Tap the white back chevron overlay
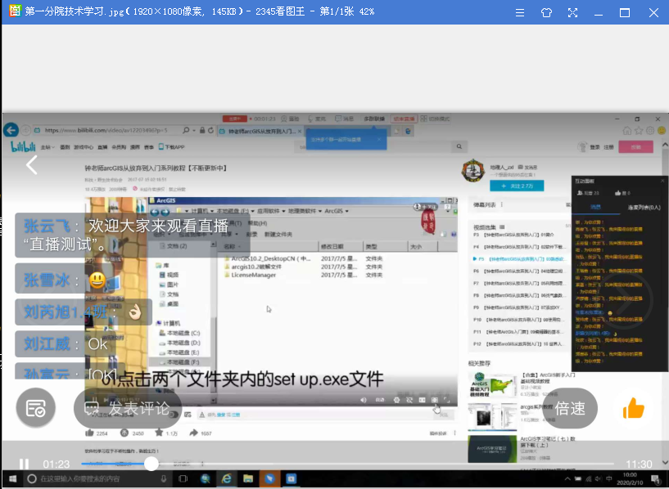This screenshot has width=669, height=489. coord(32,165)
